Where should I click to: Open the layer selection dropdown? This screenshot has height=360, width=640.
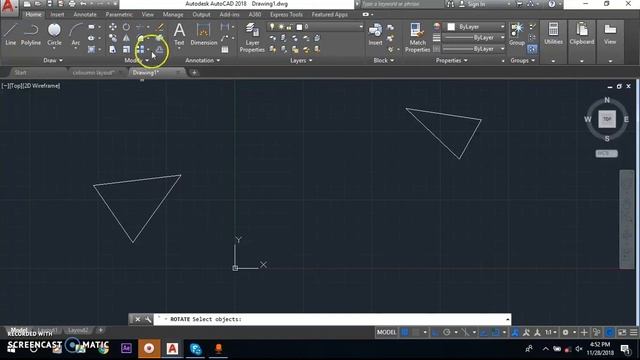coord(315,27)
